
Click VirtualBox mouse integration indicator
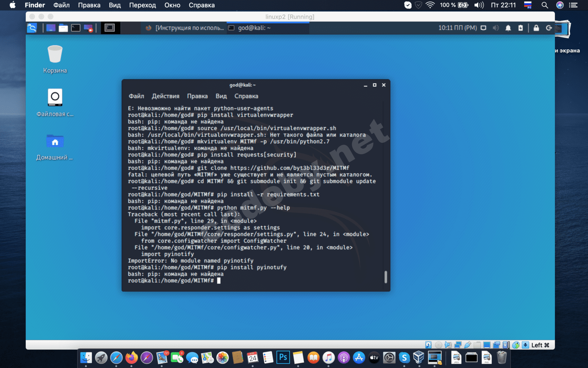516,345
